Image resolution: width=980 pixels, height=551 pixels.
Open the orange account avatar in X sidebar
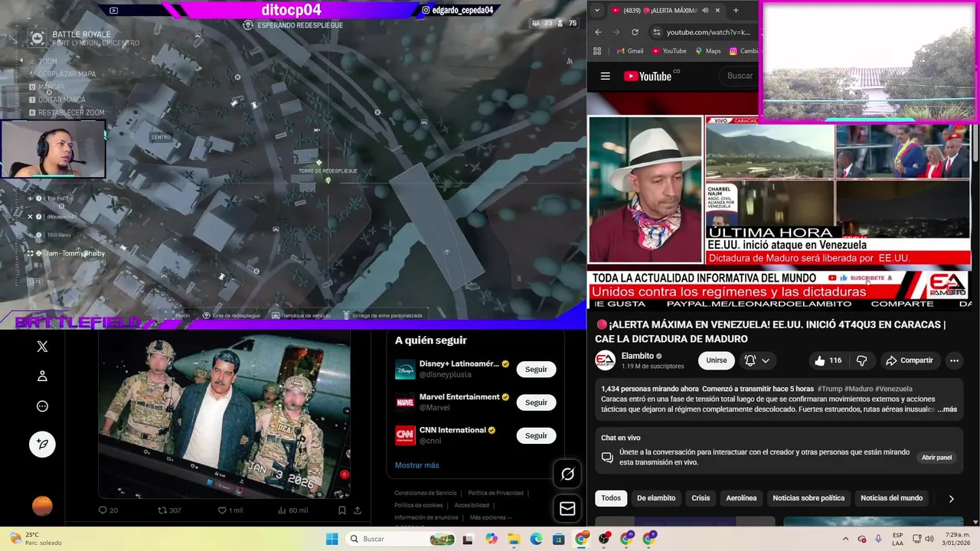click(x=42, y=506)
